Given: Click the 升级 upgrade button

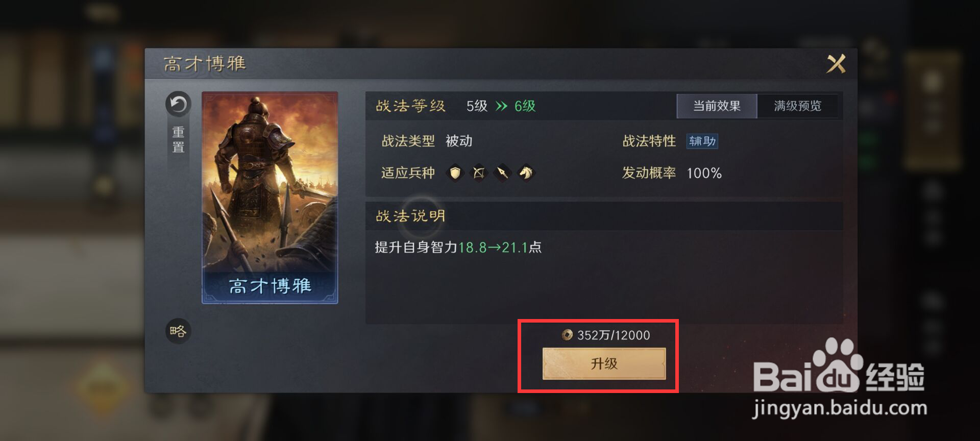Looking at the screenshot, I should (x=604, y=363).
